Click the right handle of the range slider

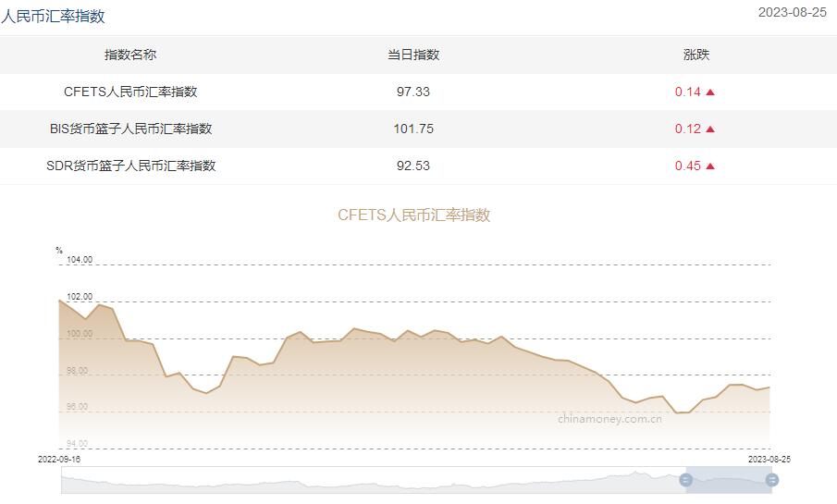click(x=771, y=480)
